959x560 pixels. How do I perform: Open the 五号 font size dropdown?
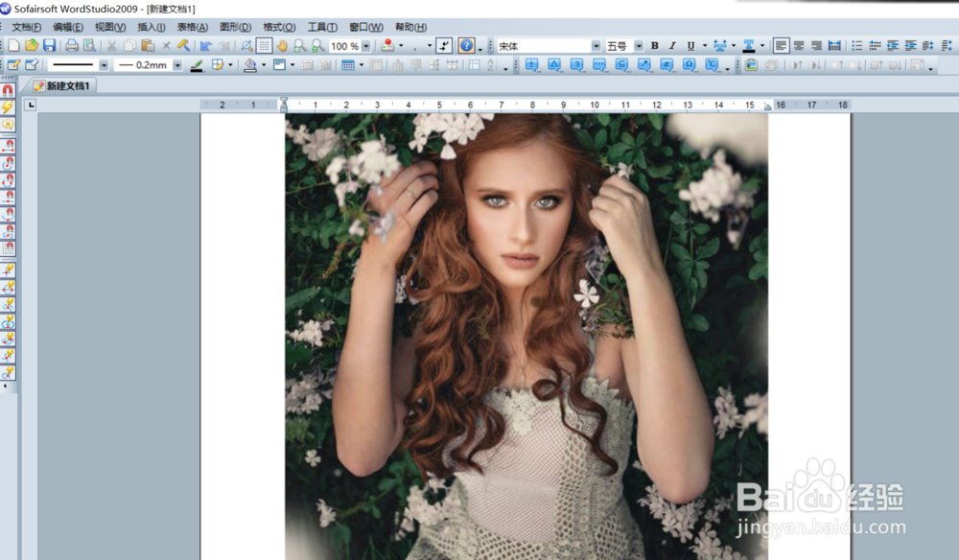coord(639,46)
